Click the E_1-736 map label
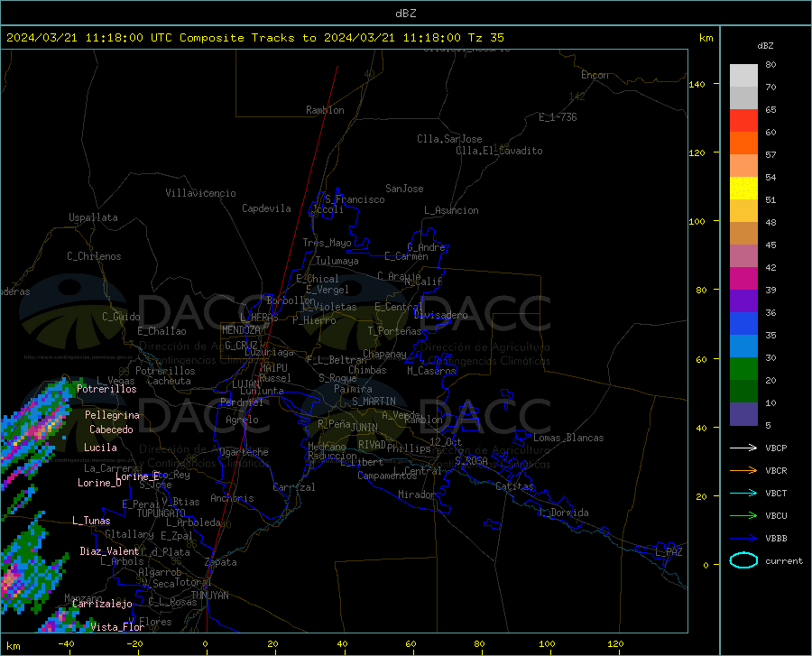Viewport: 812px width, 656px height. 558,117
